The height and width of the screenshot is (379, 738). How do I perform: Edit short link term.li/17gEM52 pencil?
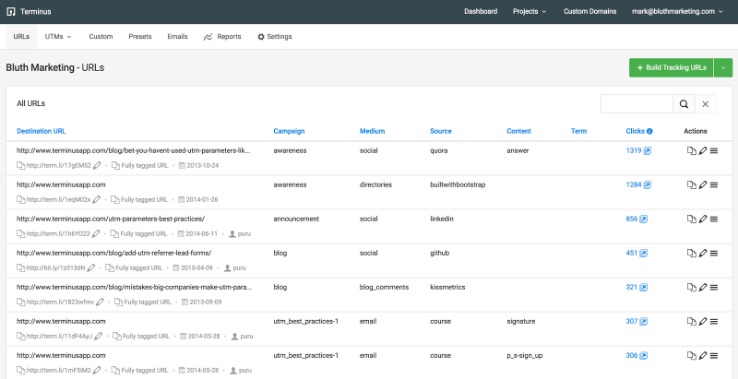[97, 165]
